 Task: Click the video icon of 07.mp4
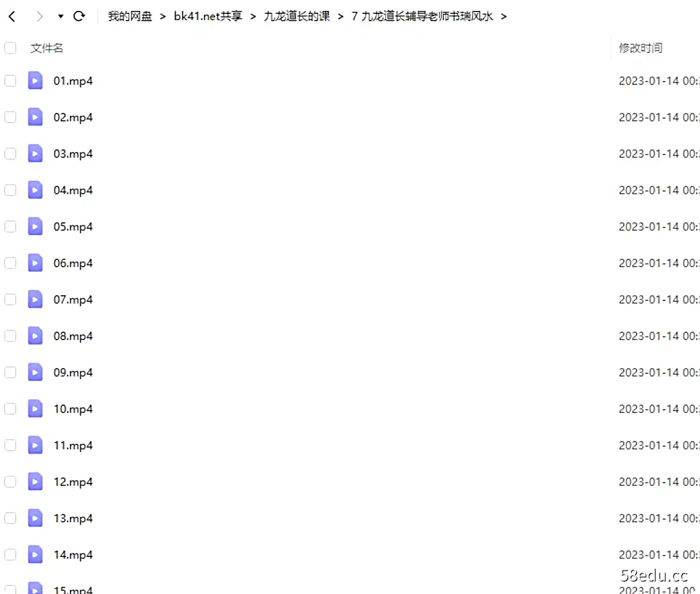point(35,299)
